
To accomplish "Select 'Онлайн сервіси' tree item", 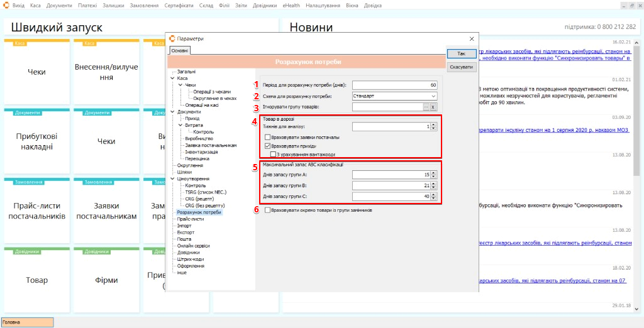I will (193, 246).
